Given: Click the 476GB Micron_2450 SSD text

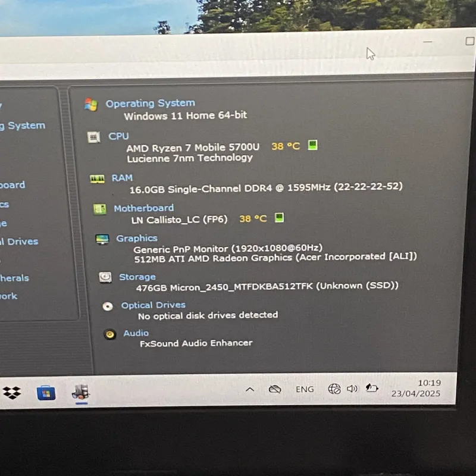Looking at the screenshot, I should pyautogui.click(x=267, y=286).
